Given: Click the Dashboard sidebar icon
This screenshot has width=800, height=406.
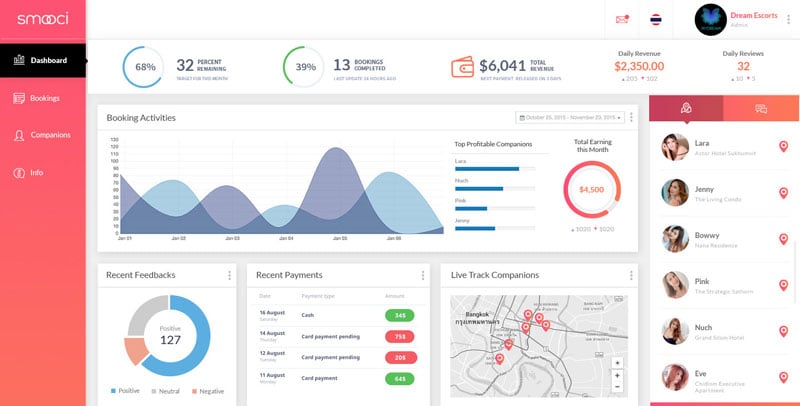Looking at the screenshot, I should [19, 60].
